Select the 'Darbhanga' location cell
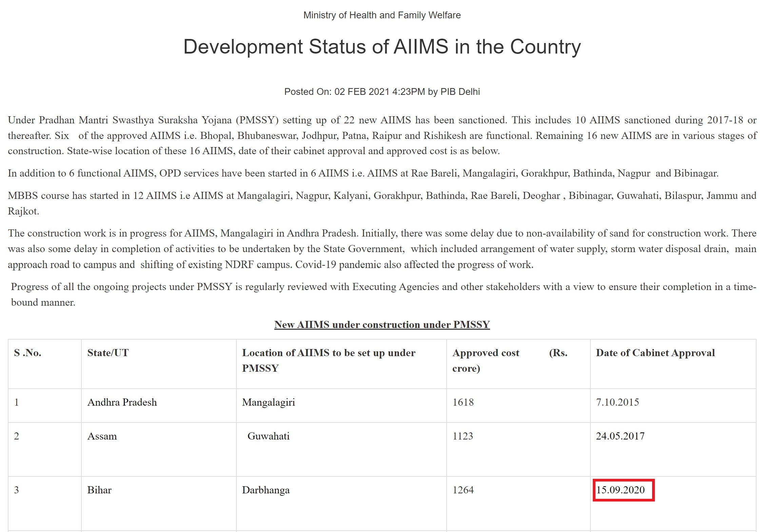 tap(266, 490)
